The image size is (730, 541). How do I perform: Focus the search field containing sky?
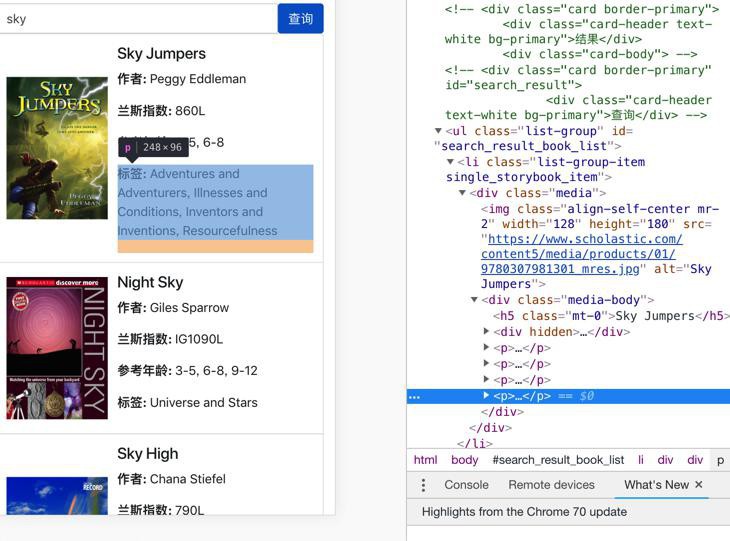(139, 19)
